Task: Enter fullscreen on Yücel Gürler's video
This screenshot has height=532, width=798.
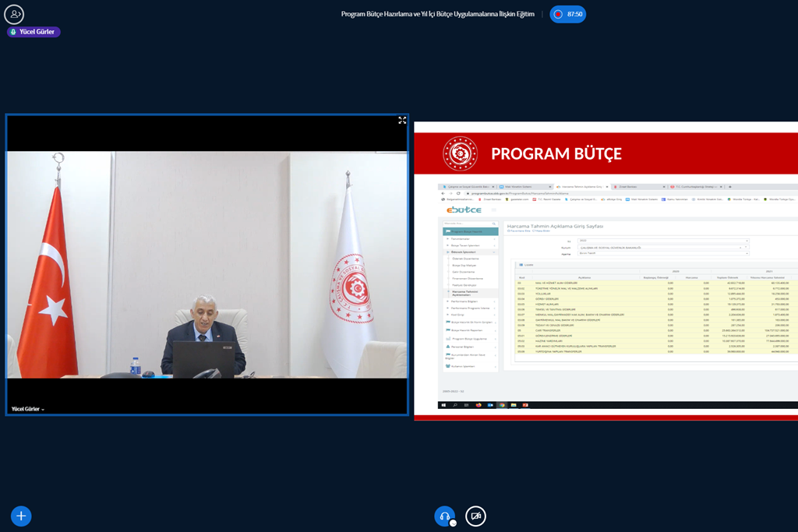Action: pyautogui.click(x=402, y=121)
